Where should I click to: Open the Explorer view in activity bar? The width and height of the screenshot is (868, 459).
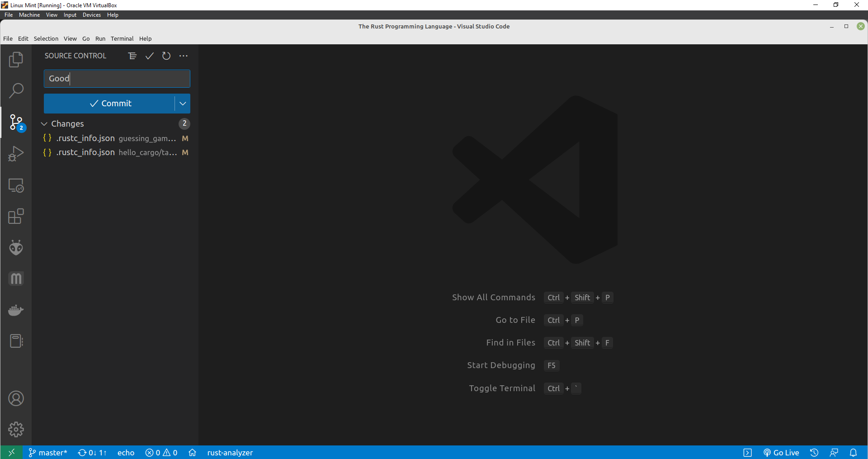tap(16, 59)
